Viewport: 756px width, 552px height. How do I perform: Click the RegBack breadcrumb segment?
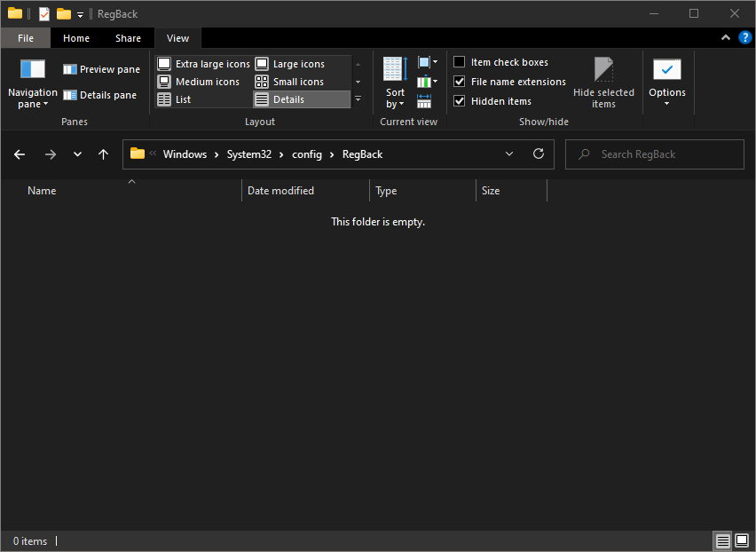(363, 154)
